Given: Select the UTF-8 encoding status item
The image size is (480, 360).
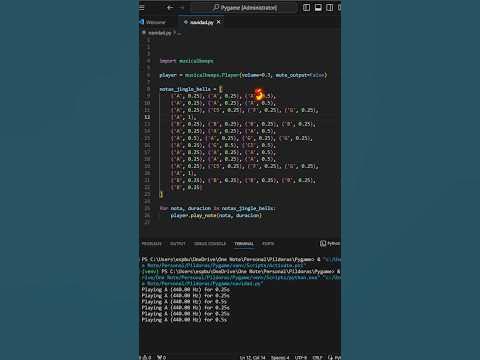Looking at the screenshot, I should pyautogui.click(x=301, y=358).
